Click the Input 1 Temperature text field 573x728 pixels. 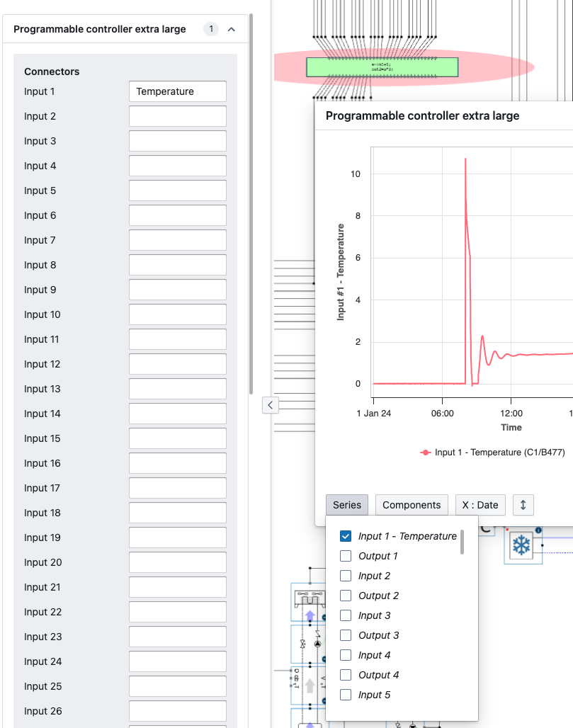[177, 91]
